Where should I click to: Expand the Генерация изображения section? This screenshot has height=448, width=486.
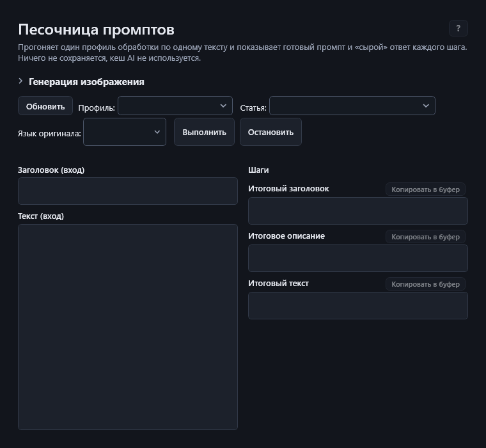pyautogui.click(x=81, y=81)
